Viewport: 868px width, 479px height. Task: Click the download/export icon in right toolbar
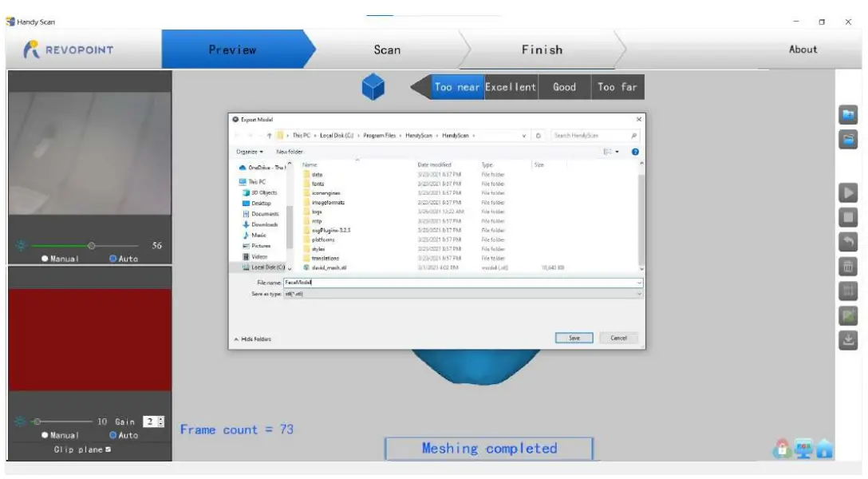(847, 339)
